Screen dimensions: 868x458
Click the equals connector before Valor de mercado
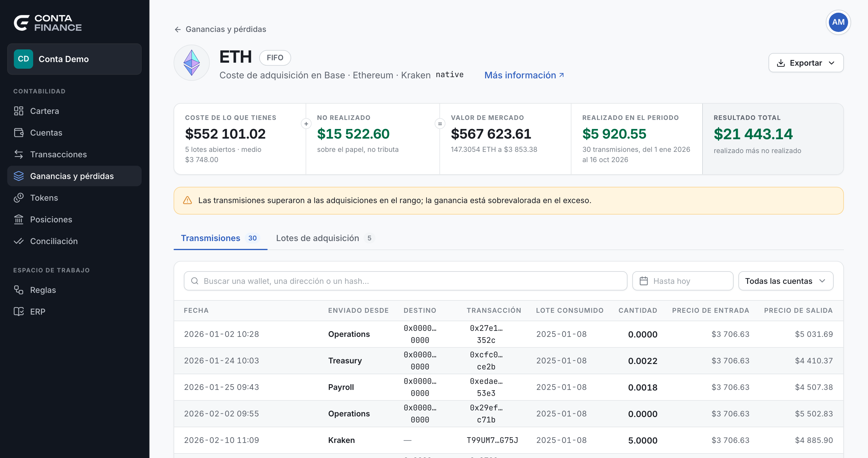pyautogui.click(x=440, y=124)
